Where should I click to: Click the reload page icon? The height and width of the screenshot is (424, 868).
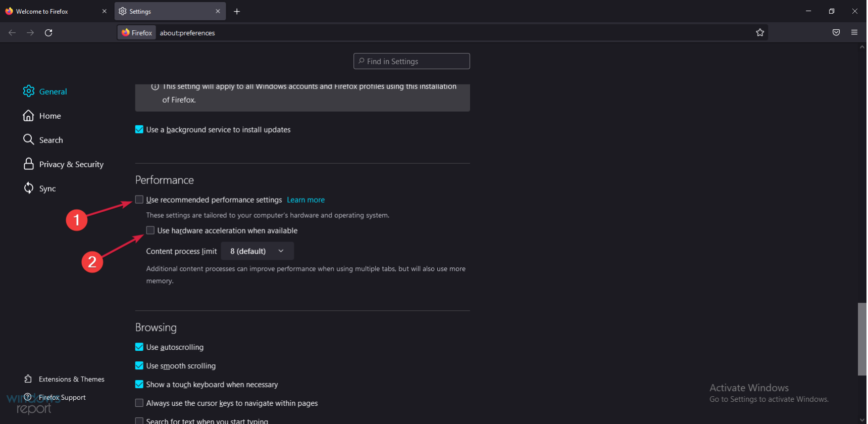pos(48,33)
